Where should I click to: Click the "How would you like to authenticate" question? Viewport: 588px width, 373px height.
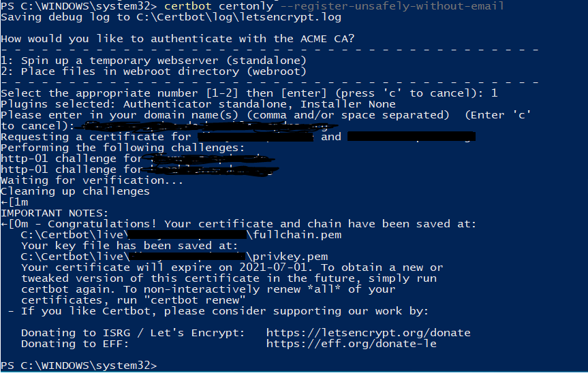click(177, 39)
